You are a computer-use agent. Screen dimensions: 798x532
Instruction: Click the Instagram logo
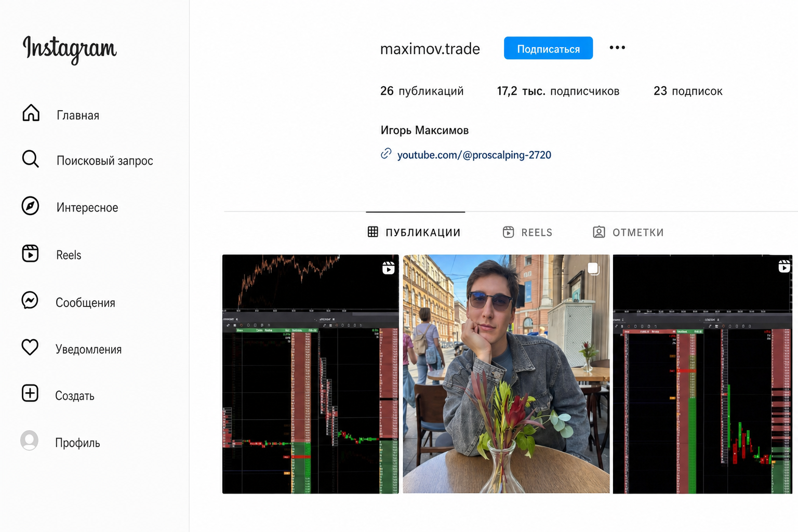tap(70, 49)
